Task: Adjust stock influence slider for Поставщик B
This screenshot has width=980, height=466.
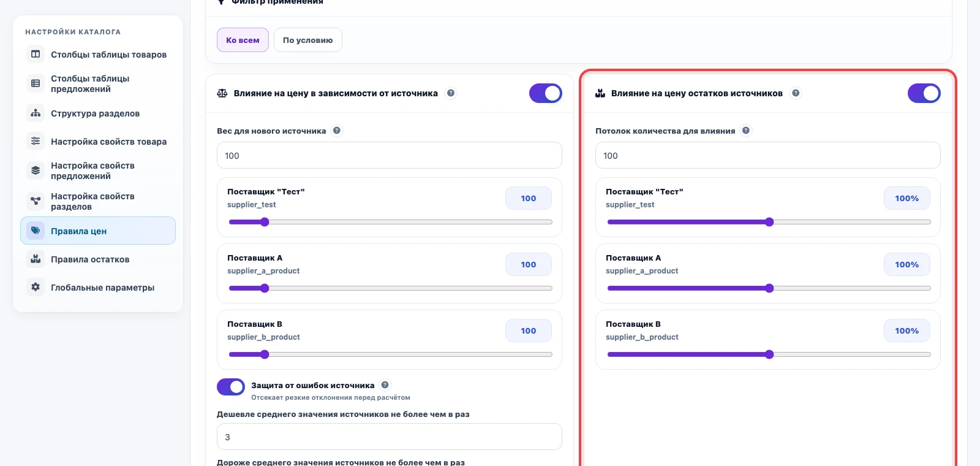Action: tap(769, 354)
